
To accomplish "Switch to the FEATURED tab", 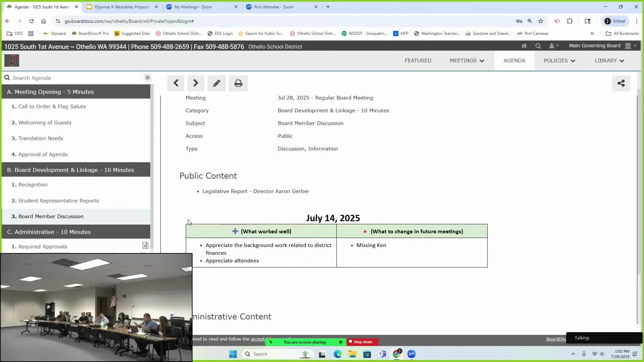I will (x=418, y=61).
